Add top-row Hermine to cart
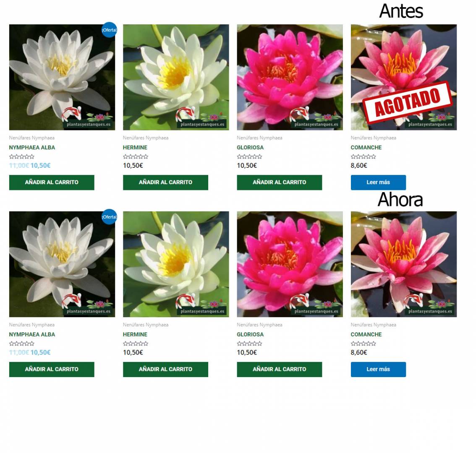 pyautogui.click(x=165, y=182)
